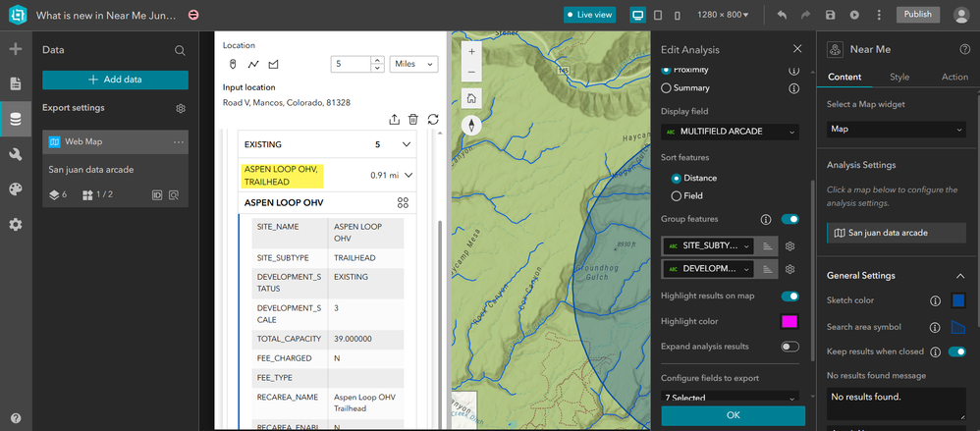Click the preview play icon
The height and width of the screenshot is (431, 980).
coord(854,15)
